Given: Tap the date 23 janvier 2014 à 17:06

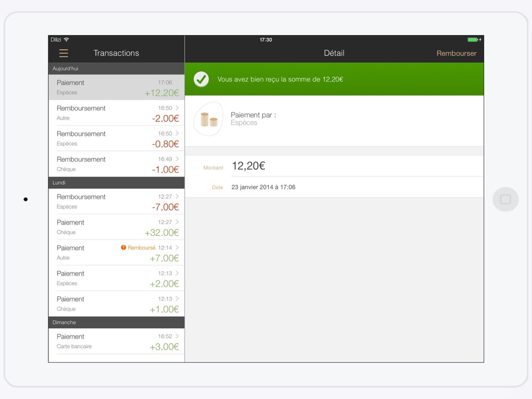Looking at the screenshot, I should tap(263, 187).
